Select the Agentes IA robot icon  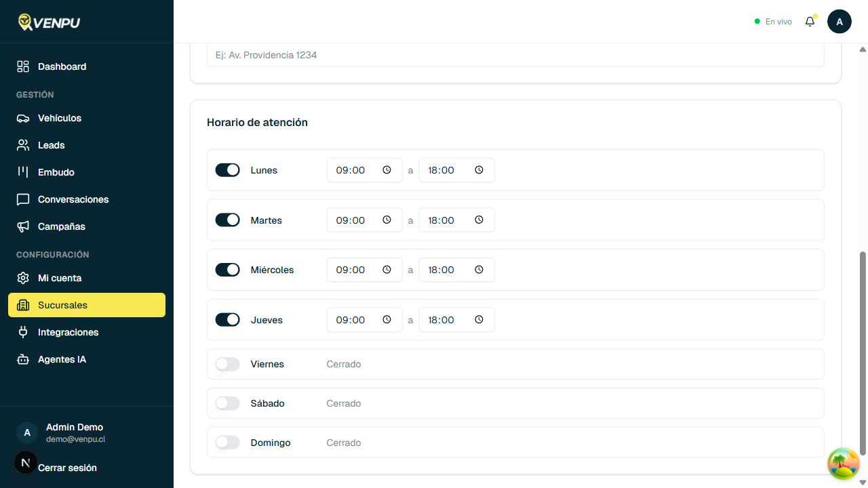[x=23, y=359]
